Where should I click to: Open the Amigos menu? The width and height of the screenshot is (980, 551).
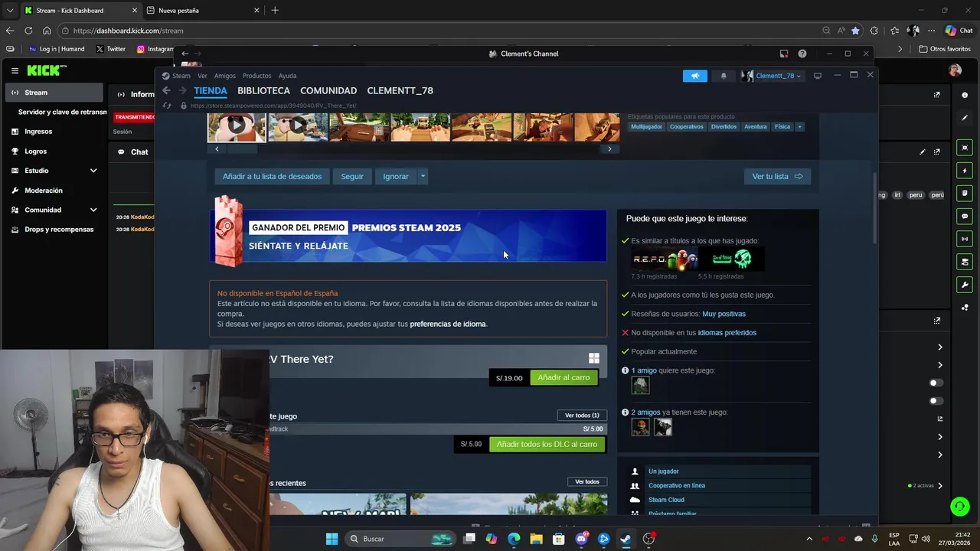(225, 76)
